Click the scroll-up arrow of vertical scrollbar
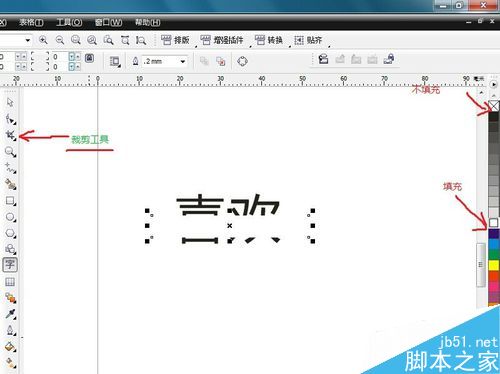The width and height of the screenshot is (500, 374). click(481, 92)
